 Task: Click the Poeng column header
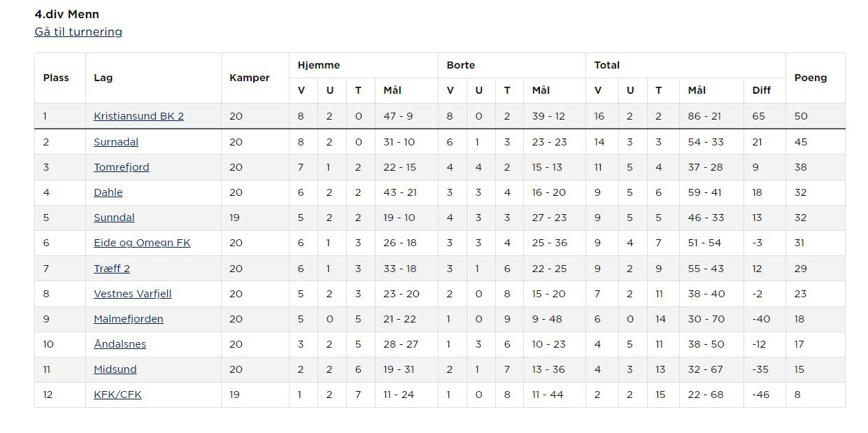coord(811,78)
